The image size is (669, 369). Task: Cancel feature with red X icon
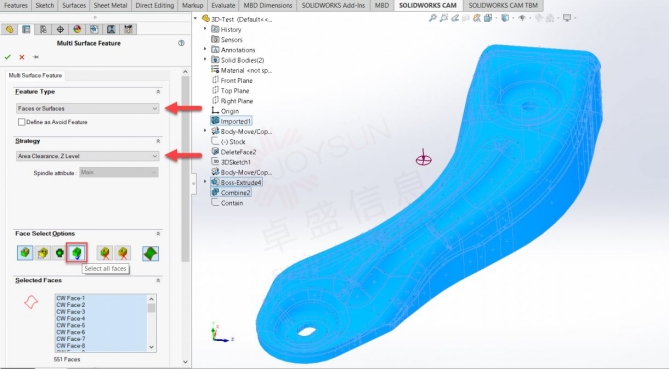[22, 57]
